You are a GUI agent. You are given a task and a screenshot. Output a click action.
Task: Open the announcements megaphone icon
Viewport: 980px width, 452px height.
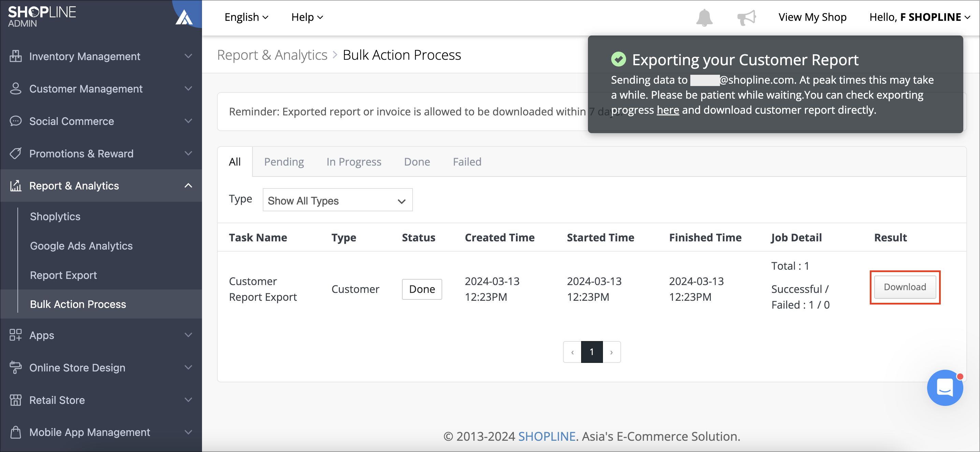click(x=746, y=17)
